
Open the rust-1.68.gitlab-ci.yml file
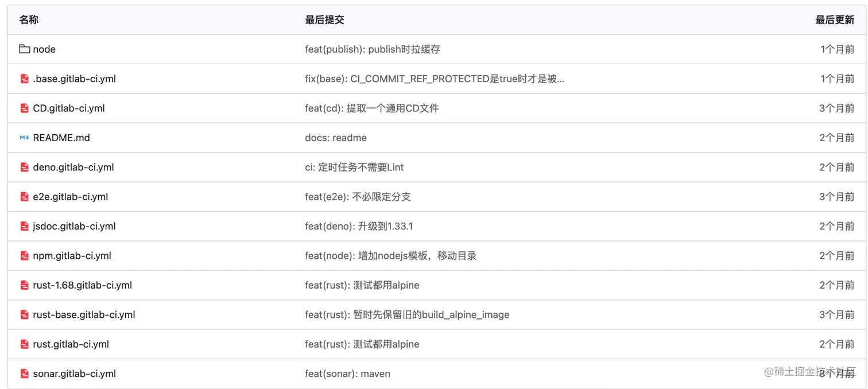[x=82, y=285]
